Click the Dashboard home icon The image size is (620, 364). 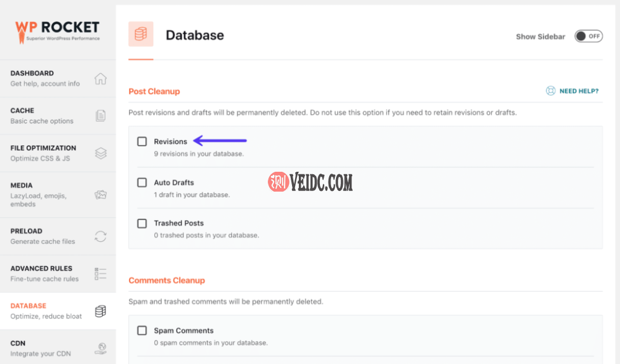point(100,79)
